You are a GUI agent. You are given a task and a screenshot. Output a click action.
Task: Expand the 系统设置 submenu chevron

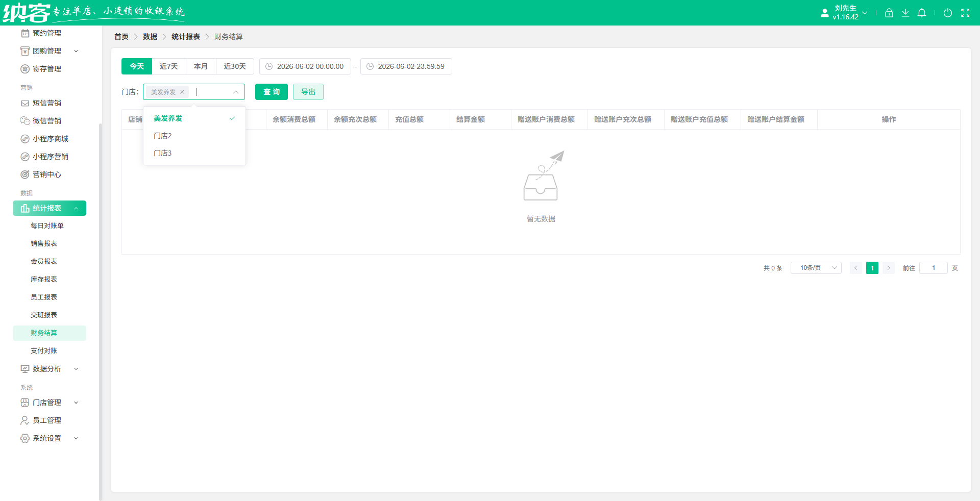[76, 438]
